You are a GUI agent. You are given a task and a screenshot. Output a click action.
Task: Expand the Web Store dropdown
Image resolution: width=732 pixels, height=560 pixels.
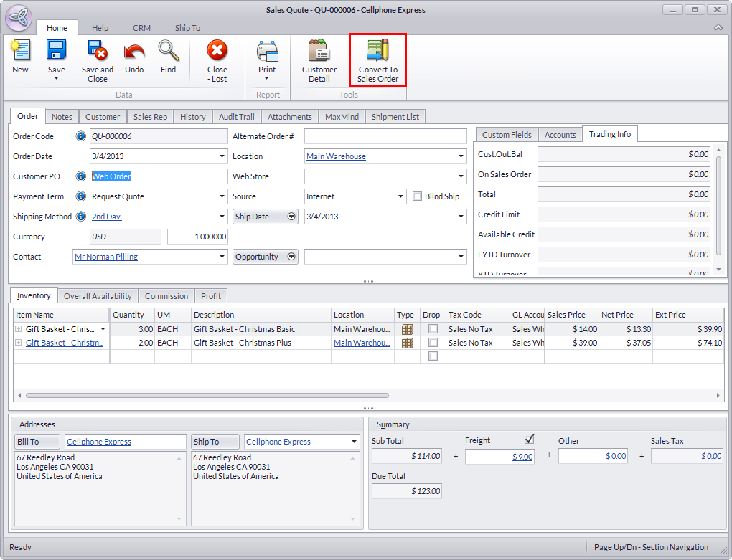coord(461,176)
